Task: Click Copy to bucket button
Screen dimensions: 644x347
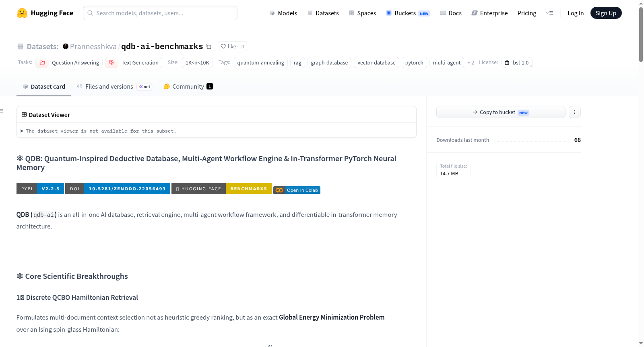Action: (x=501, y=112)
